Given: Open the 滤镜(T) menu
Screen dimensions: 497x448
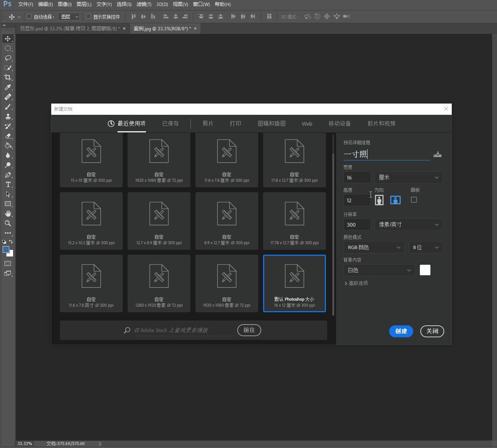Looking at the screenshot, I should pos(144,4).
